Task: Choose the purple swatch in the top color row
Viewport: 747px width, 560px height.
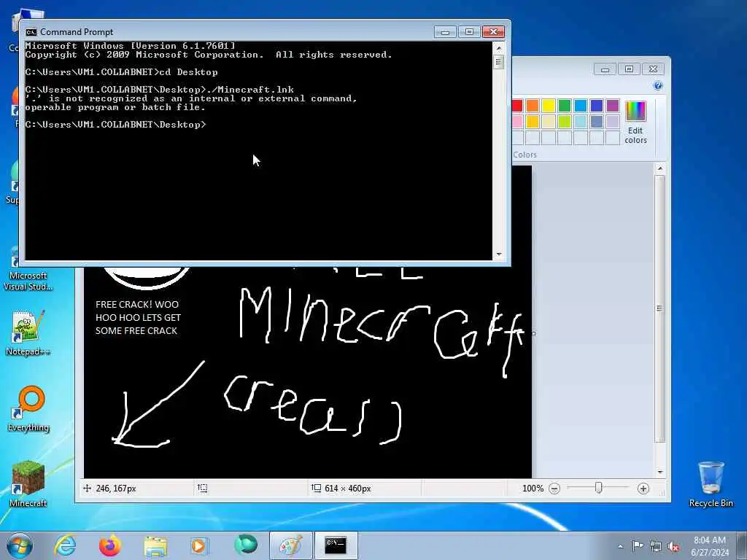Action: (613, 106)
